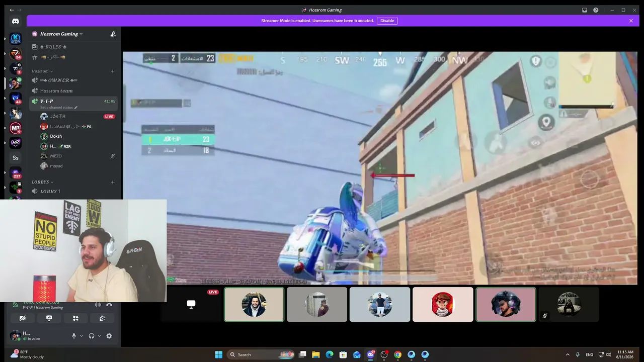Open own profile avatar in user panel
This screenshot has height=362, width=644.
coord(16,335)
